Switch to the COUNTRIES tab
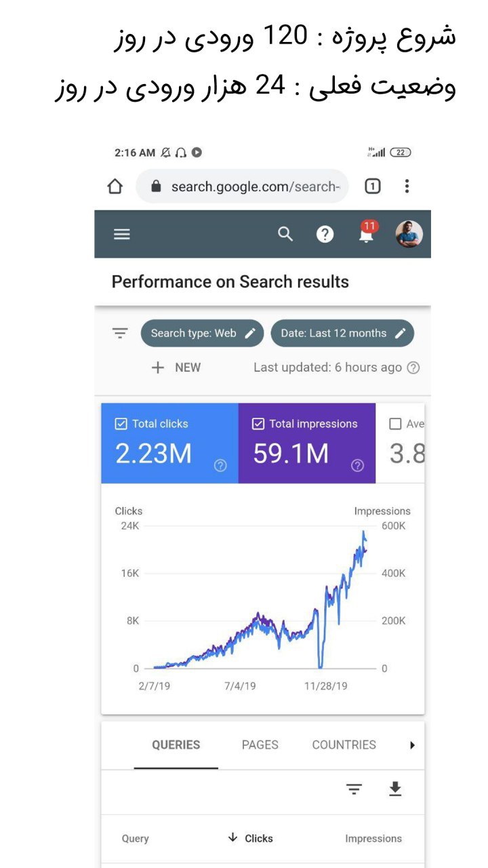Screen dimensions: 488x868 pos(344,745)
